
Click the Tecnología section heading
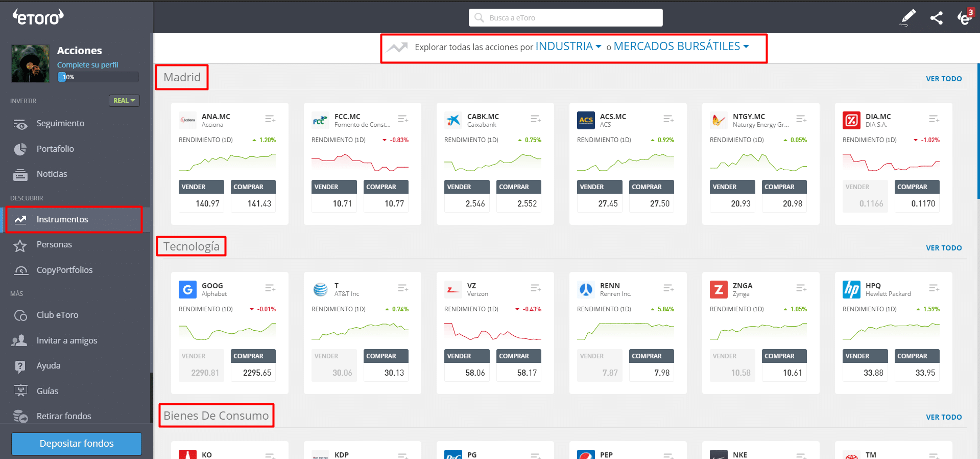192,246
